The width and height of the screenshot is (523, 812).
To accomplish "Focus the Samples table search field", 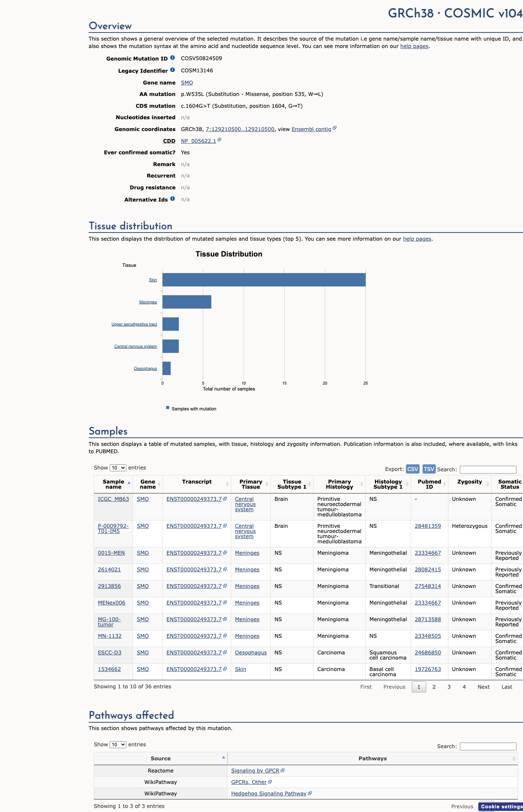I will (488, 469).
